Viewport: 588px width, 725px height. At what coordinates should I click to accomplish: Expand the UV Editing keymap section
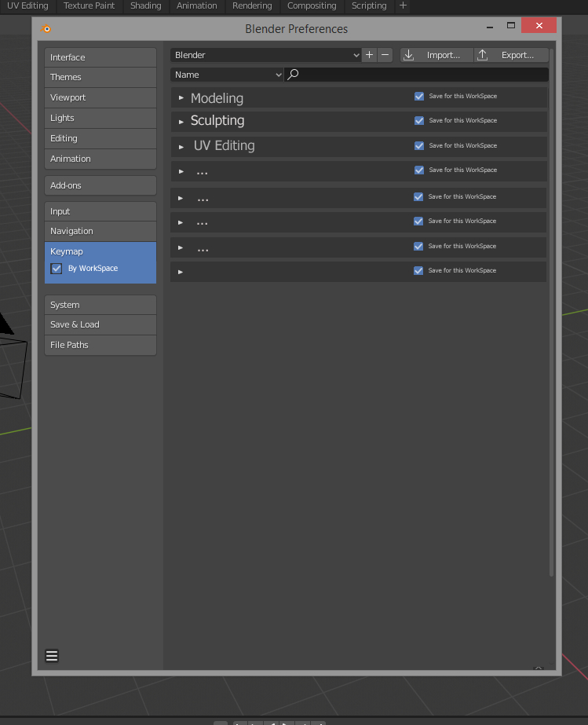[x=181, y=147]
